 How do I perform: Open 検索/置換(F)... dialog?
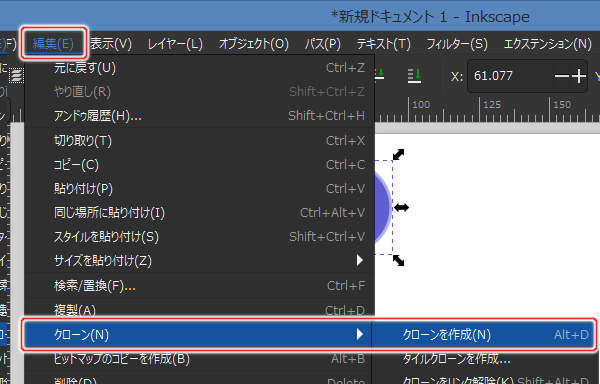pyautogui.click(x=199, y=286)
